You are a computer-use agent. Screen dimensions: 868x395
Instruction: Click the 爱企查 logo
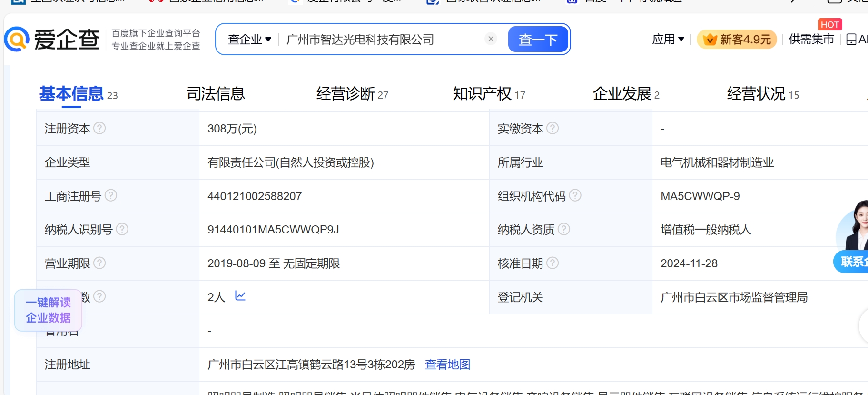point(52,39)
